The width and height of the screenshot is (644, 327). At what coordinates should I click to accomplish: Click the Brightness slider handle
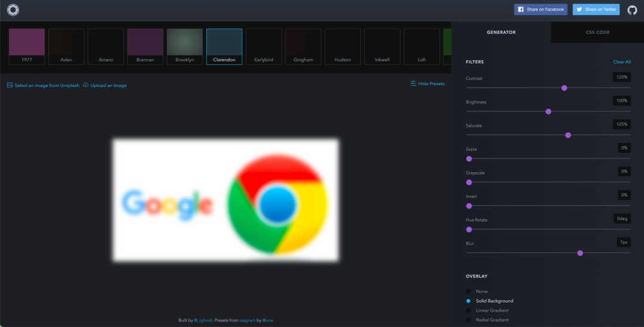(549, 111)
